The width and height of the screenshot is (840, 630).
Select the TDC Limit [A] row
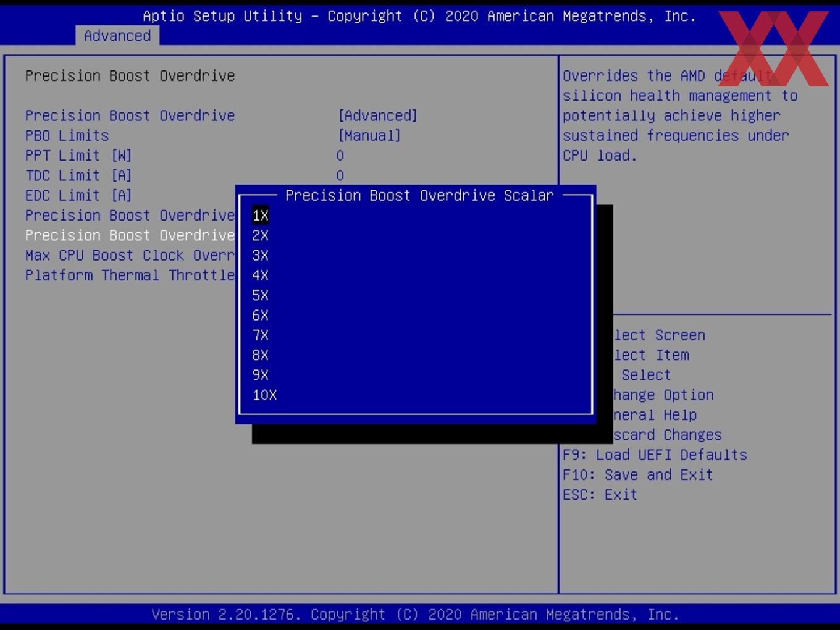click(78, 175)
